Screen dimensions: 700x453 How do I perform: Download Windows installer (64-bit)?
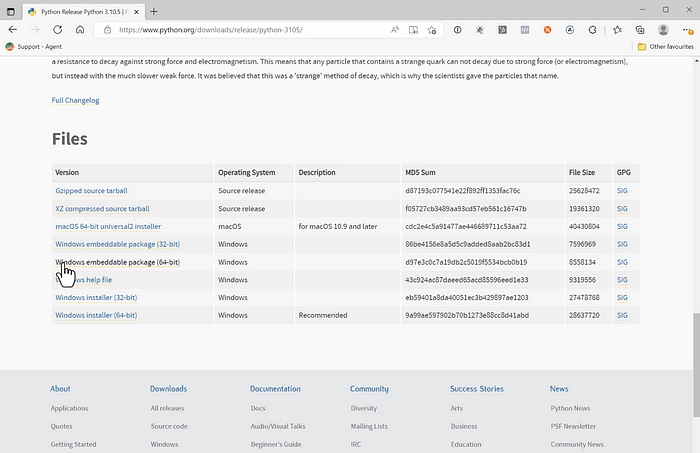click(96, 315)
